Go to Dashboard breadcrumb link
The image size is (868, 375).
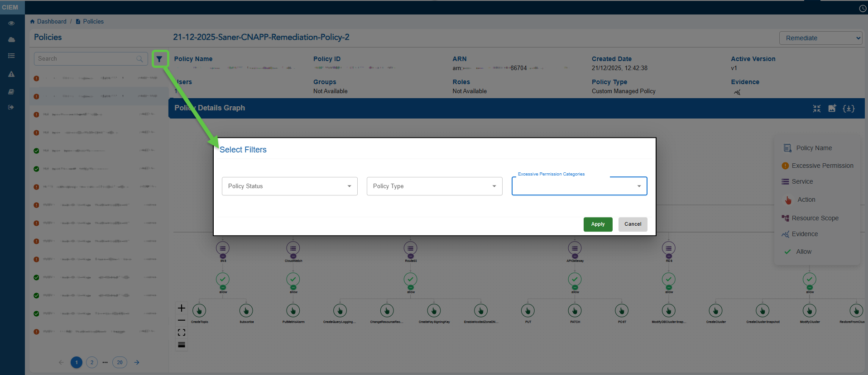pyautogui.click(x=52, y=21)
